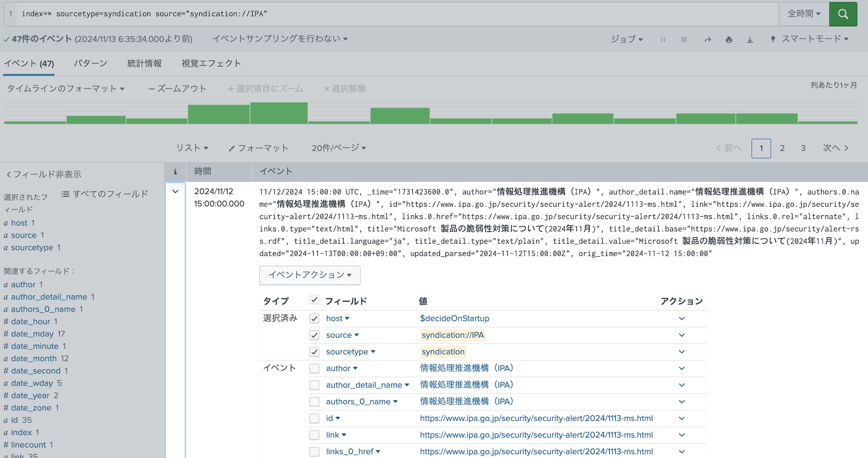Viewport: 868px width, 458px height.
Task: Click the stop job icon
Action: [x=684, y=39]
